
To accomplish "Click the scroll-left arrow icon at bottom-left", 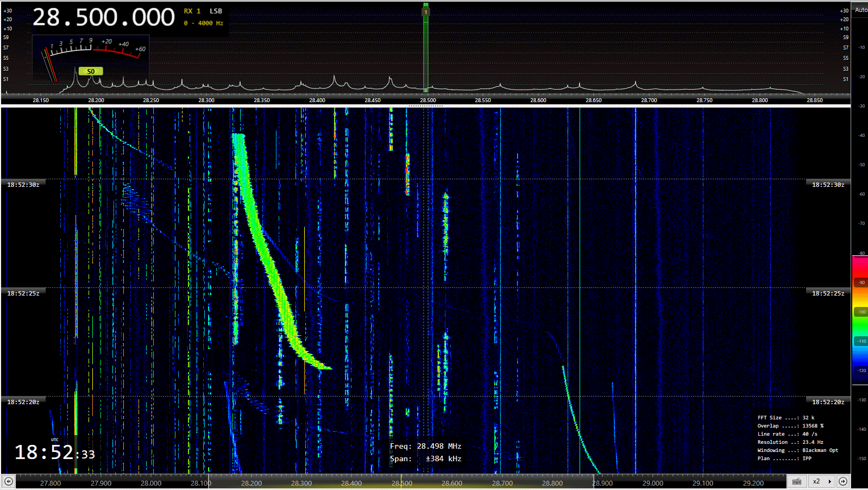I will (x=8, y=481).
